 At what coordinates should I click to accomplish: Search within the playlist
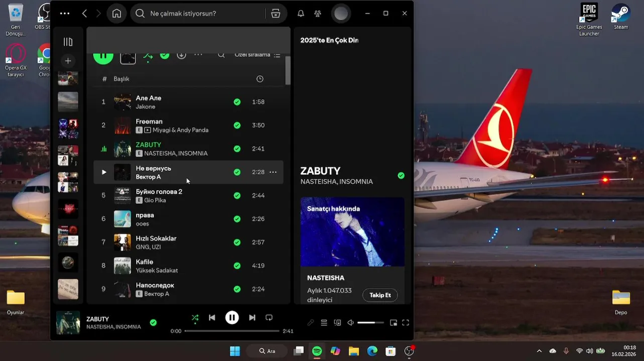click(221, 55)
